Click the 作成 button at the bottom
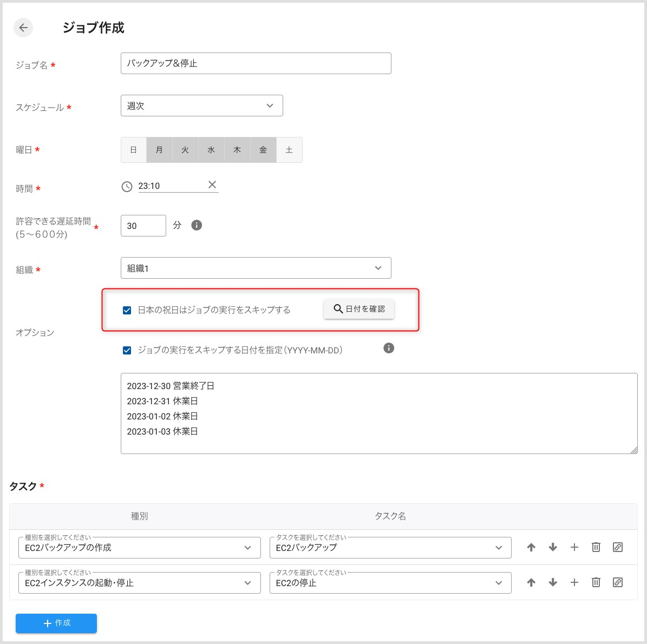This screenshot has height=644, width=647. (56, 623)
